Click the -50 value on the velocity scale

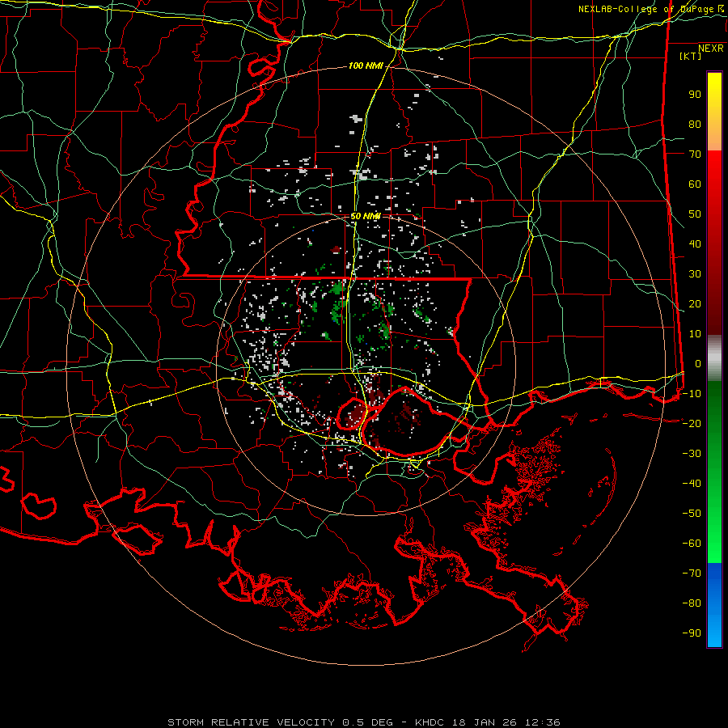(x=692, y=513)
